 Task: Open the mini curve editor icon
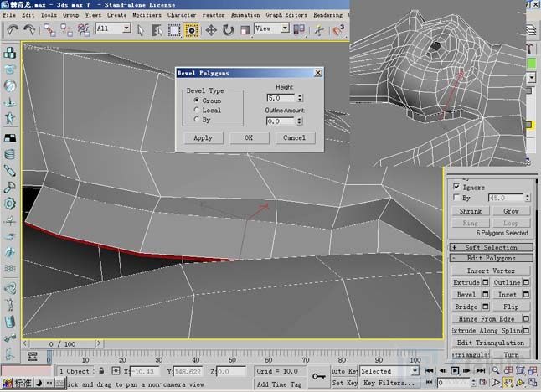(33, 356)
